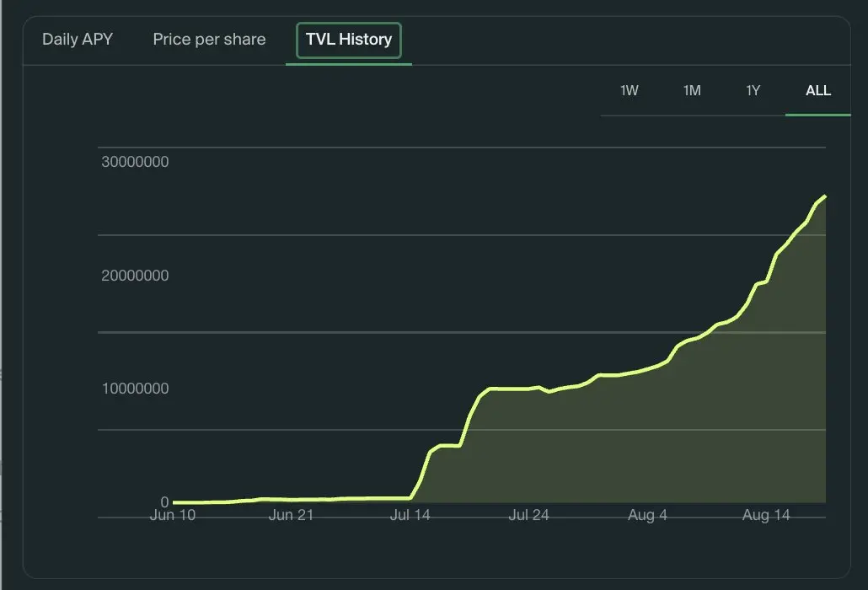Select the TVL History tab
868x590 pixels.
pos(349,40)
